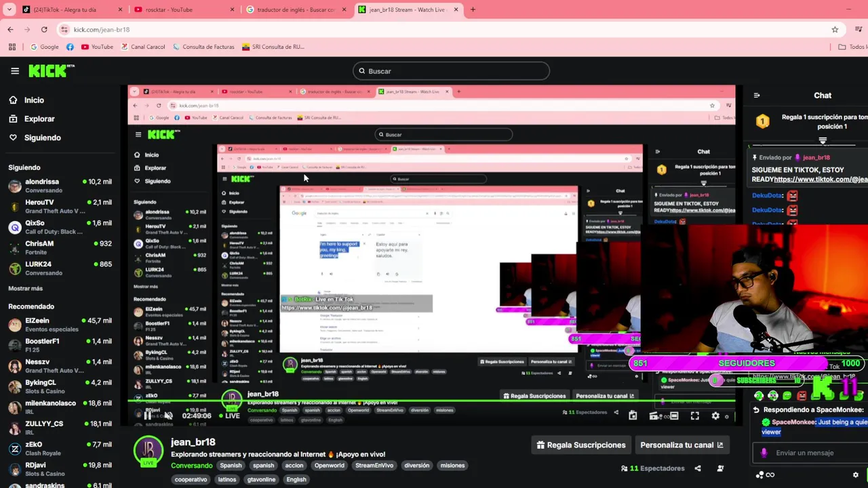This screenshot has height=488, width=868.
Task: Click Personaliza tu canal button
Action: click(682, 445)
